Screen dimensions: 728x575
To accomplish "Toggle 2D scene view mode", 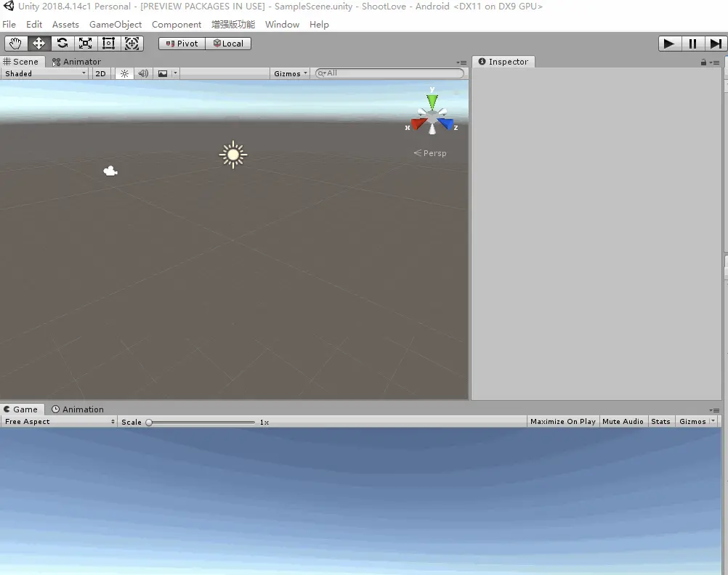I will pos(101,73).
